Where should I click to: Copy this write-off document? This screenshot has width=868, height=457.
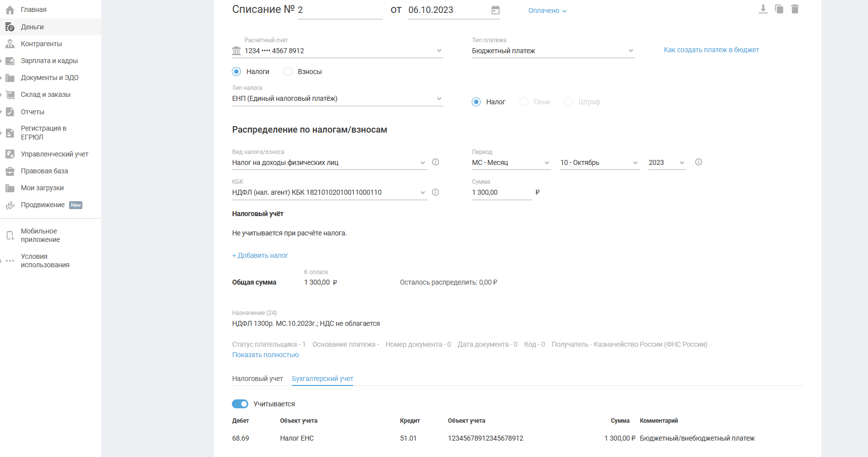point(779,9)
